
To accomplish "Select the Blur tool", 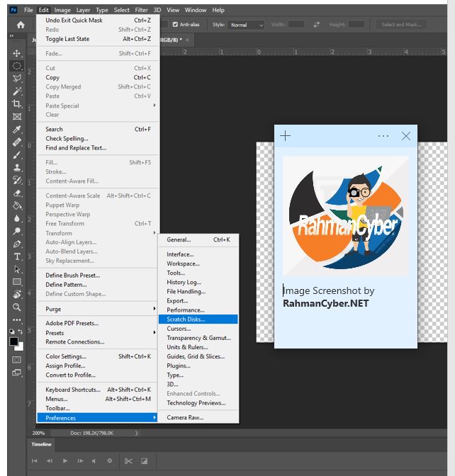I will tap(17, 219).
